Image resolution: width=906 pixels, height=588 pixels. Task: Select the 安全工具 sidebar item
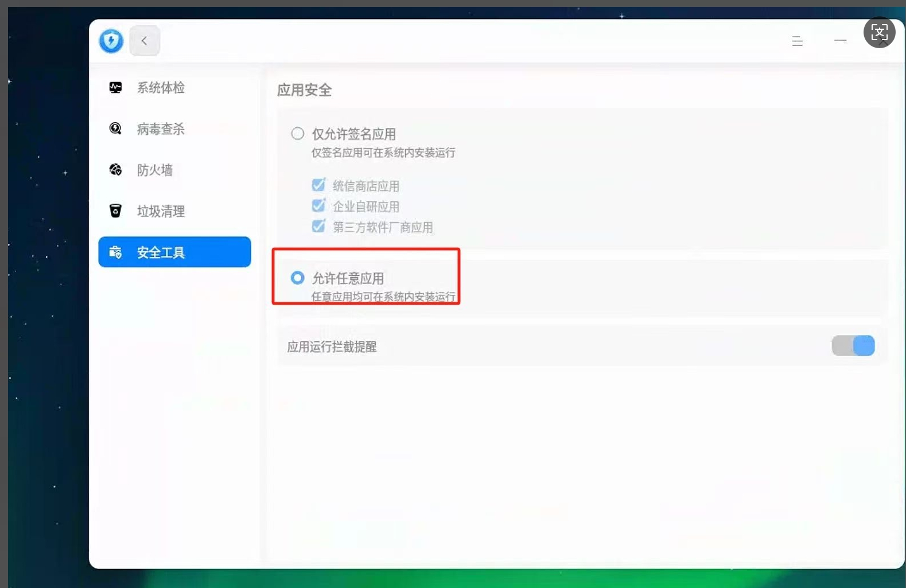coord(175,252)
